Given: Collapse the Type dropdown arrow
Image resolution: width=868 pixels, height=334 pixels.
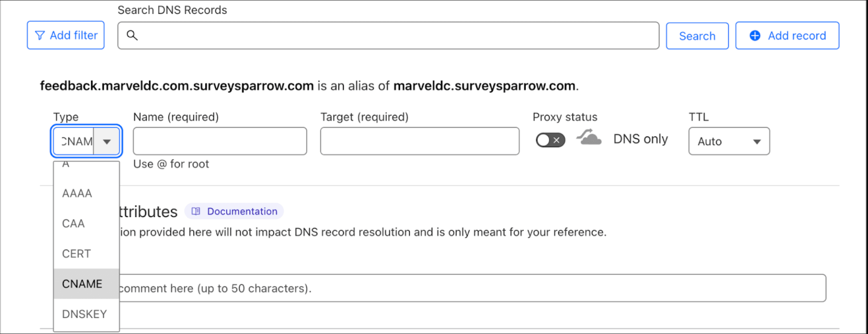Looking at the screenshot, I should (107, 141).
